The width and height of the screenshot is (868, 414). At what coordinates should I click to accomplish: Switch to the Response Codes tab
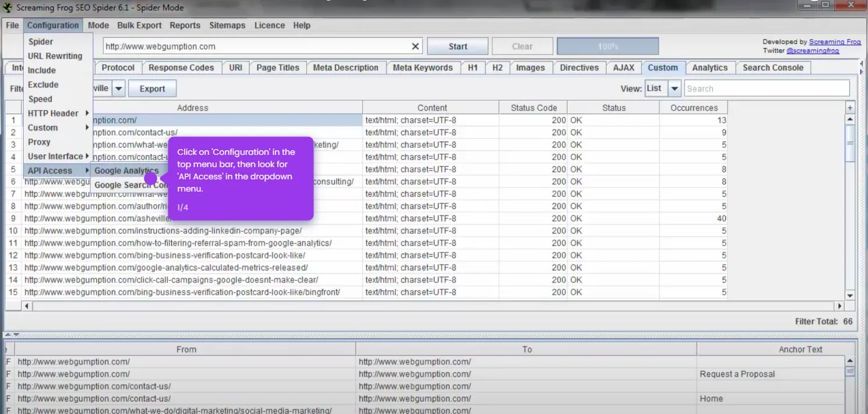point(181,68)
